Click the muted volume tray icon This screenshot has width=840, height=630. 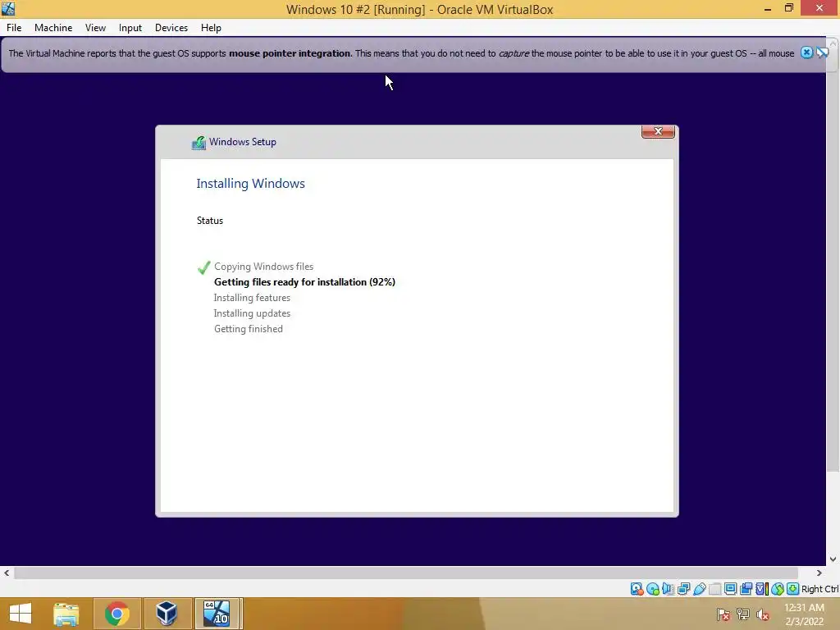click(x=763, y=614)
